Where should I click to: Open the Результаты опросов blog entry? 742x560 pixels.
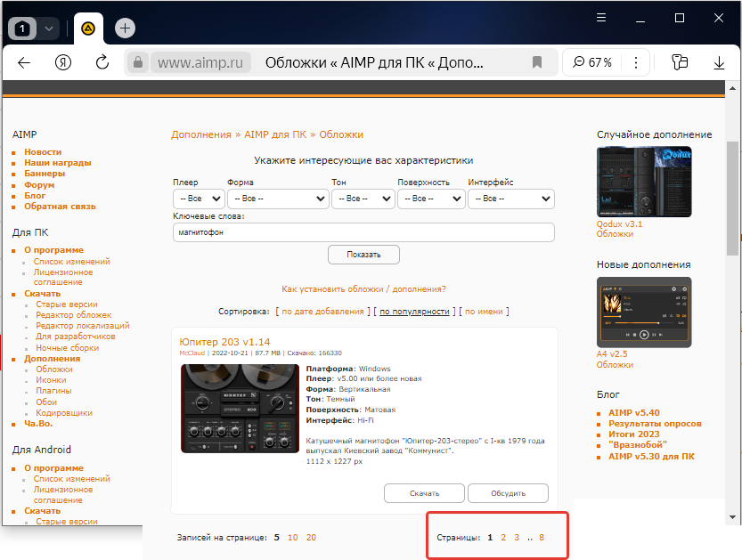click(x=655, y=424)
